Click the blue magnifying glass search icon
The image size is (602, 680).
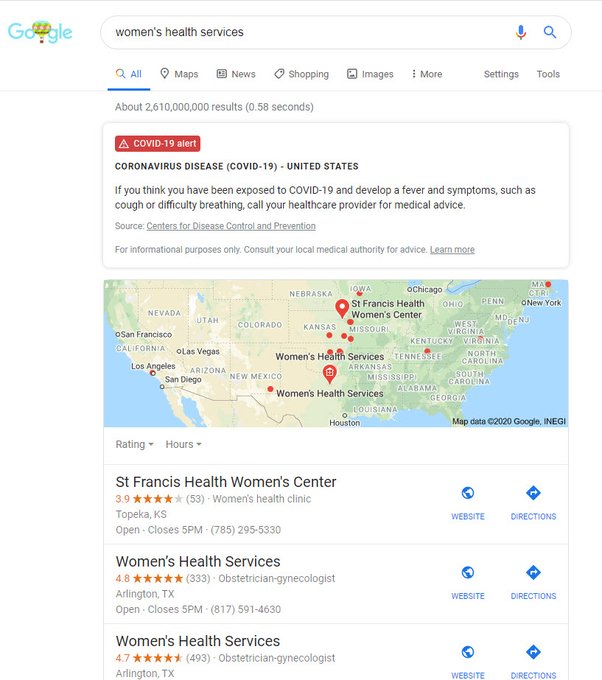coord(550,32)
